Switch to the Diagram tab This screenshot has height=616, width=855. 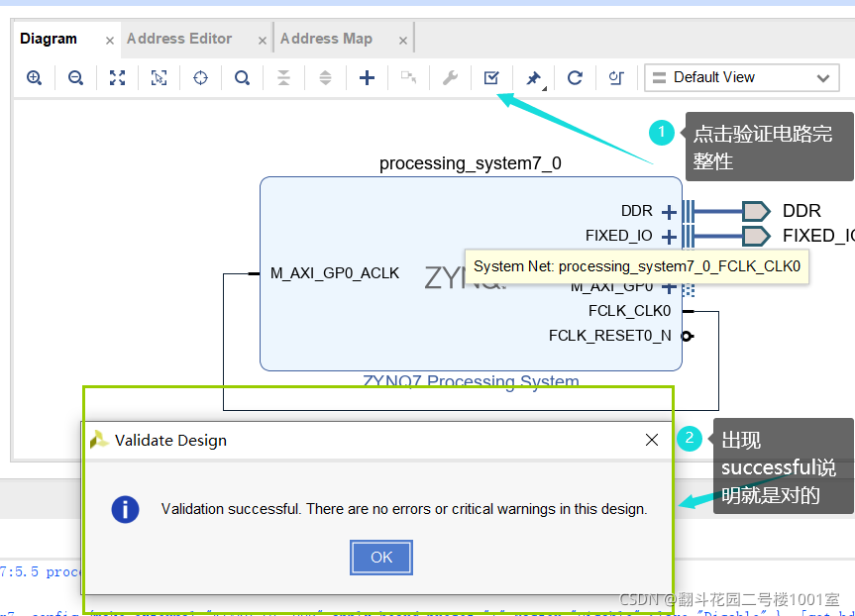pos(49,39)
